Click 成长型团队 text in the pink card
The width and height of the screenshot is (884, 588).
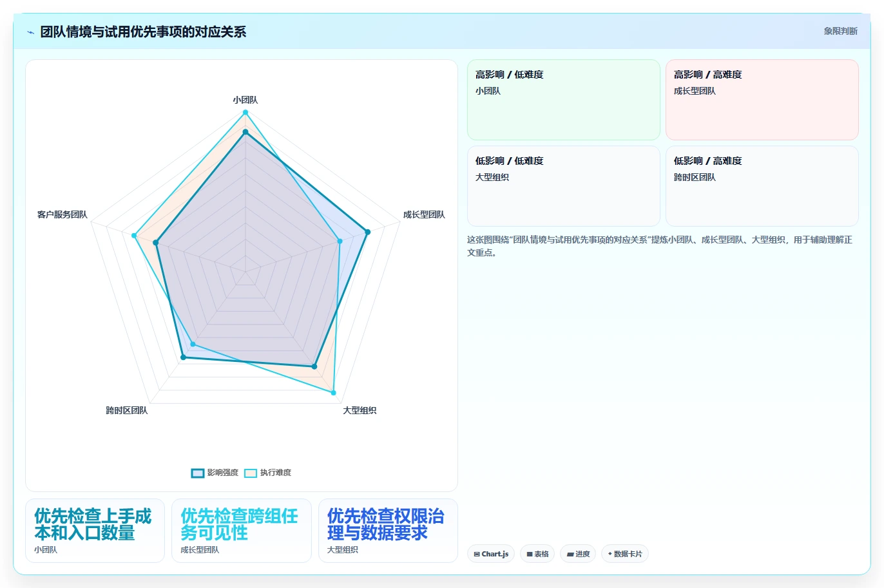[x=695, y=91]
